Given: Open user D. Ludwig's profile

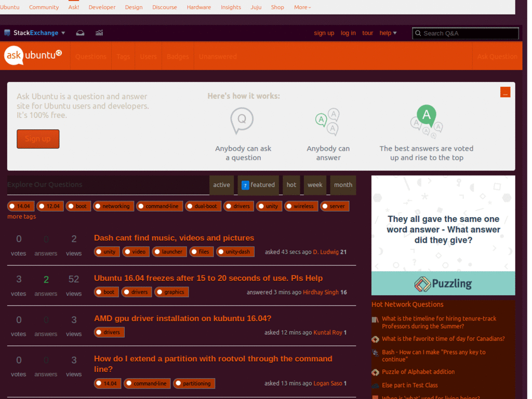Looking at the screenshot, I should pos(326,252).
